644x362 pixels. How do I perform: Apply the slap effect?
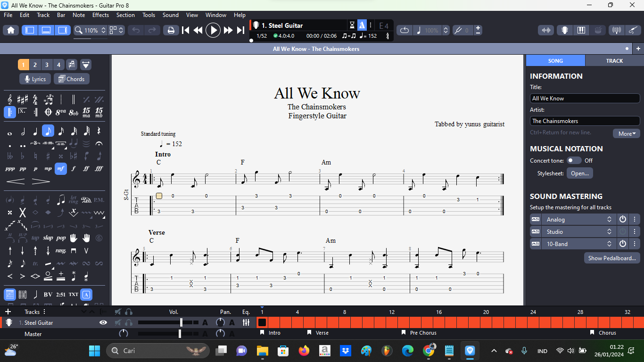pos(48,238)
